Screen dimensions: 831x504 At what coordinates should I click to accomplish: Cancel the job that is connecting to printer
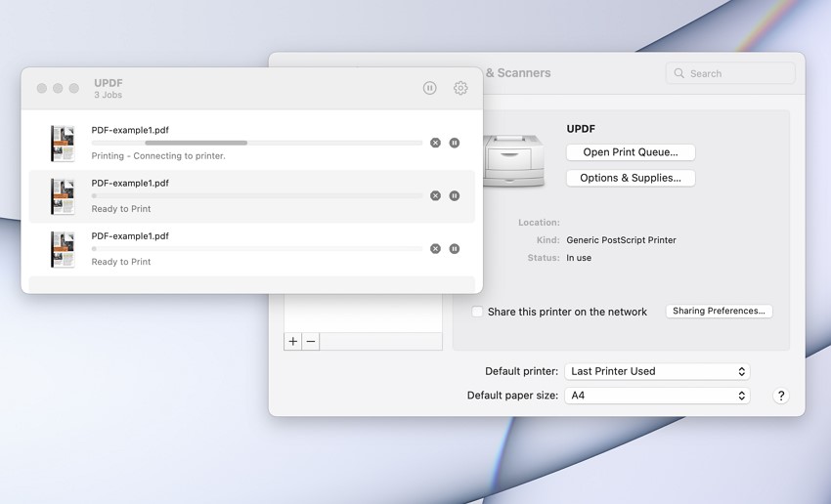click(435, 143)
